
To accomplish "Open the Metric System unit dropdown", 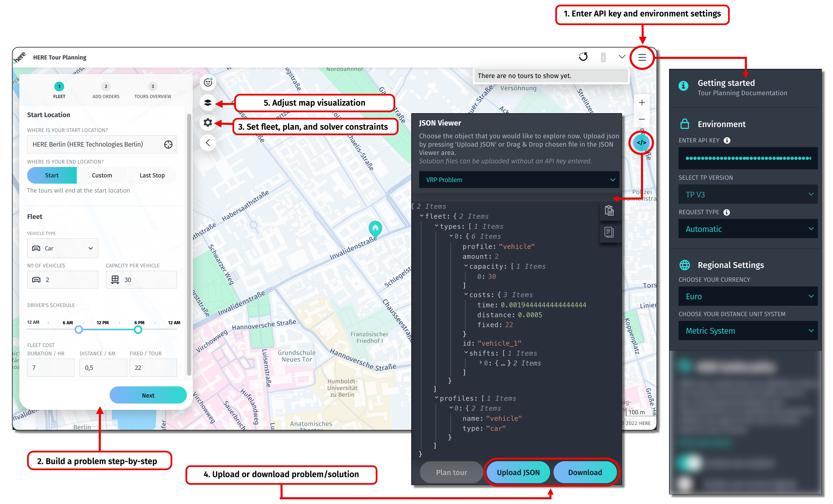I will 748,331.
